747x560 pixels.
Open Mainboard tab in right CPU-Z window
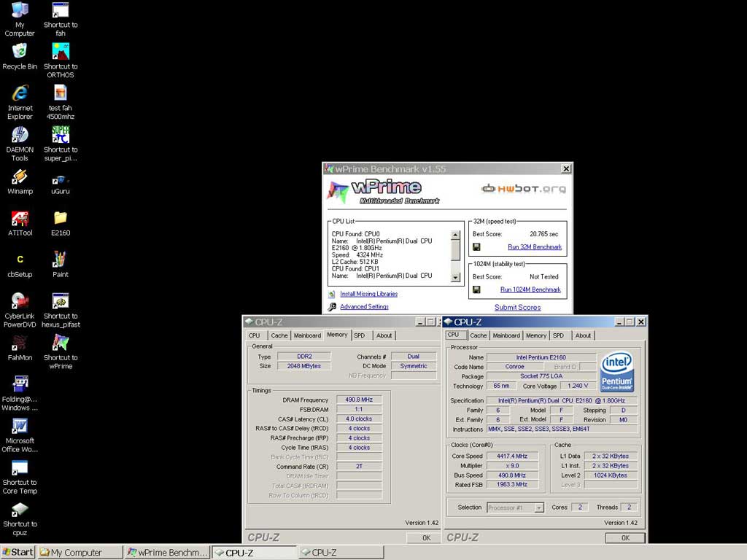(x=506, y=335)
